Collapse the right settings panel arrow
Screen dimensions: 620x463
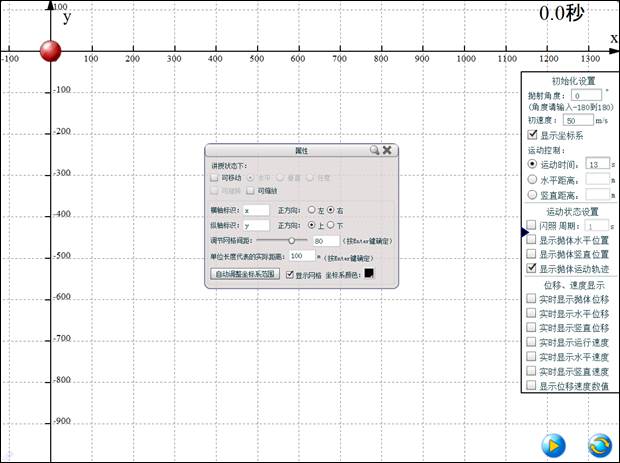click(x=523, y=232)
